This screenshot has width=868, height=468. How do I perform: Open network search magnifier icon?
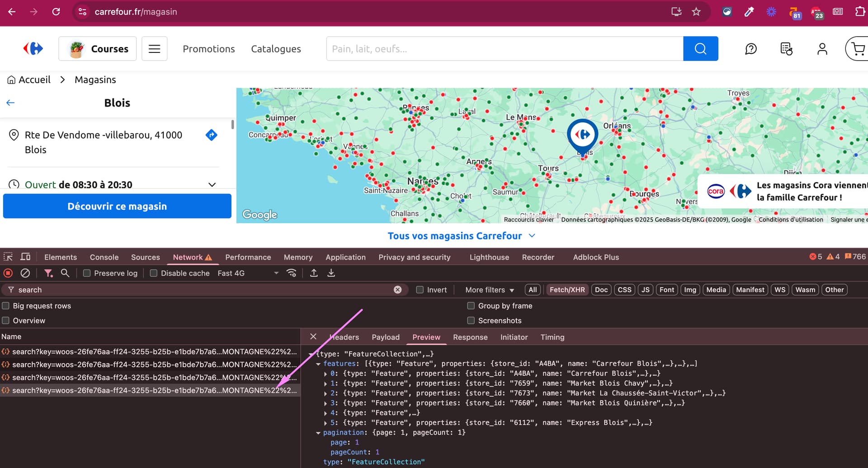(x=65, y=273)
